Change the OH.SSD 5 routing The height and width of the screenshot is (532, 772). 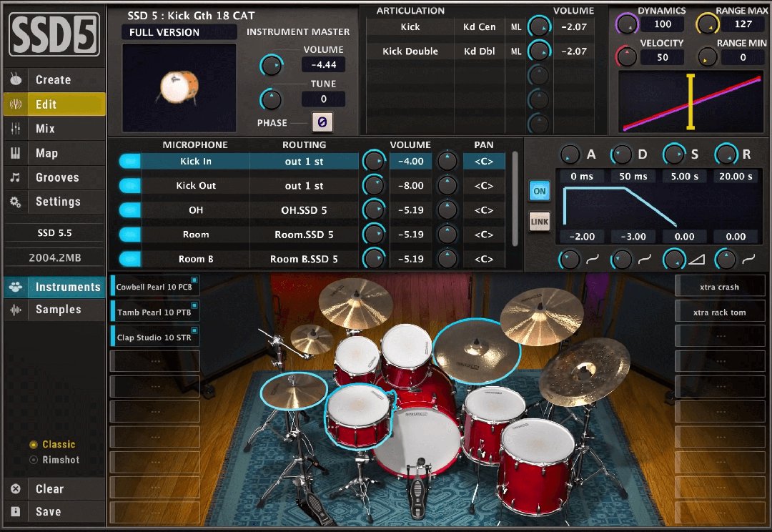point(303,210)
